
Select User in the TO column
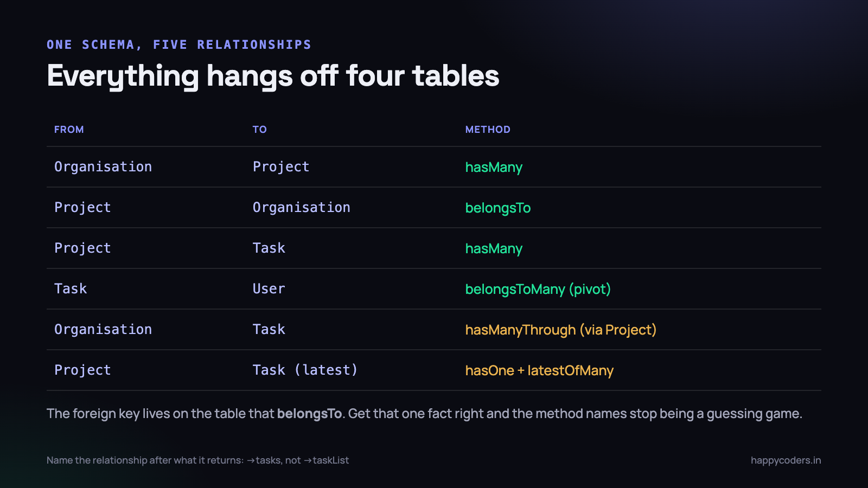(x=269, y=289)
